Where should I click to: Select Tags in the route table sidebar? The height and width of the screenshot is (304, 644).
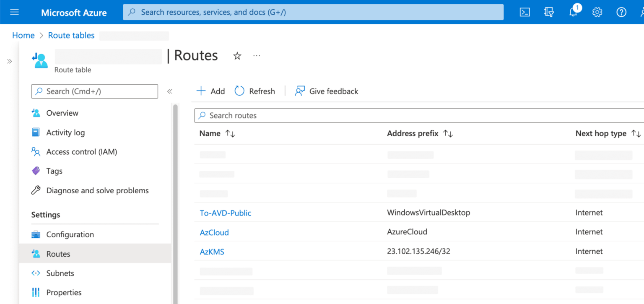click(54, 171)
